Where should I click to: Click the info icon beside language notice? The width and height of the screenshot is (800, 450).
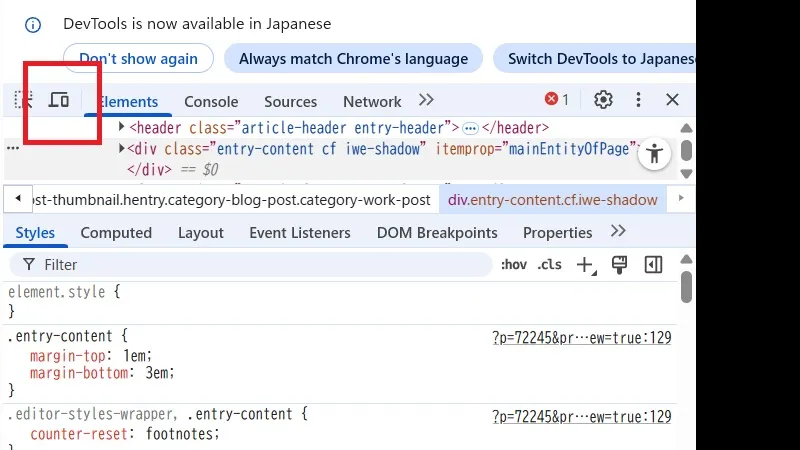click(33, 24)
